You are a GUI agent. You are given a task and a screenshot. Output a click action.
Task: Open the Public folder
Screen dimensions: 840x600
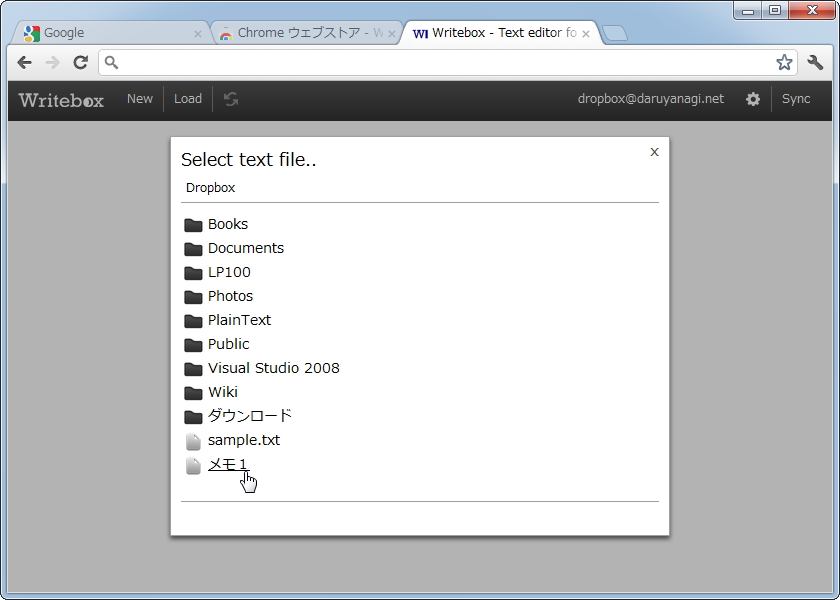click(229, 344)
